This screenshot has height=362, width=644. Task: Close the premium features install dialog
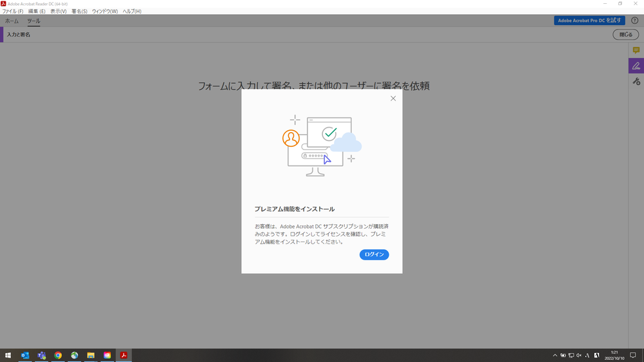coord(393,99)
